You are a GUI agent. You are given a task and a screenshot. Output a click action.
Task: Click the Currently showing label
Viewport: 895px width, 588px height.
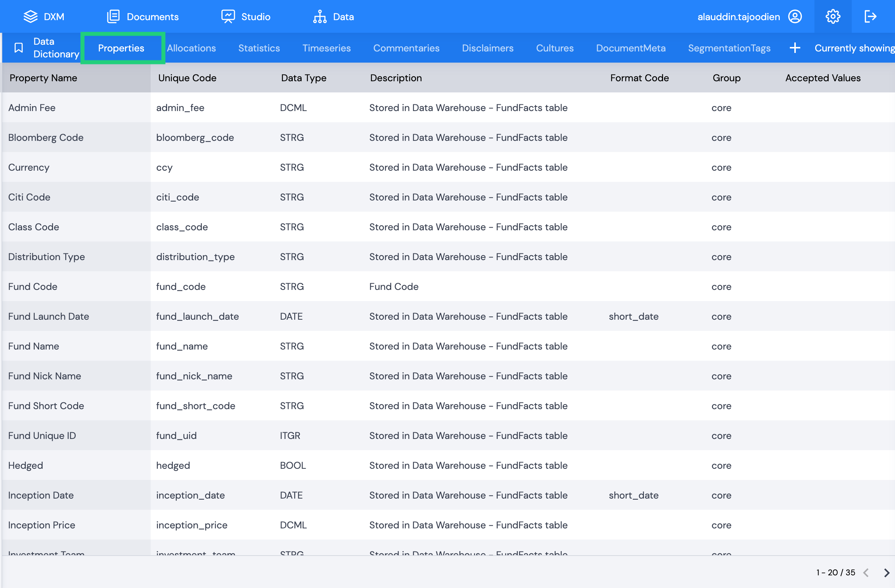click(854, 48)
